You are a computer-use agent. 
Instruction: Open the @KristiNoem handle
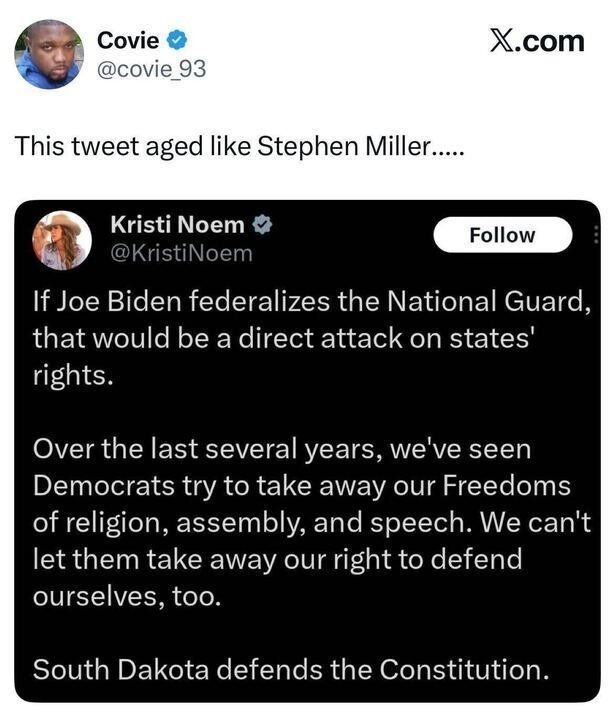click(180, 254)
